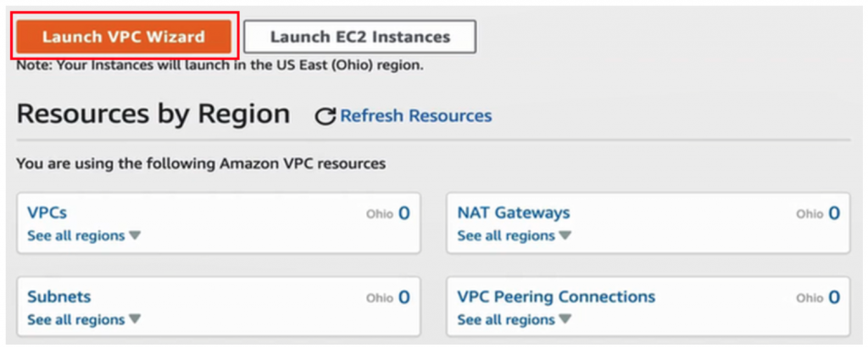
Task: Click the Ohio Subnets count number
Action: (x=404, y=297)
